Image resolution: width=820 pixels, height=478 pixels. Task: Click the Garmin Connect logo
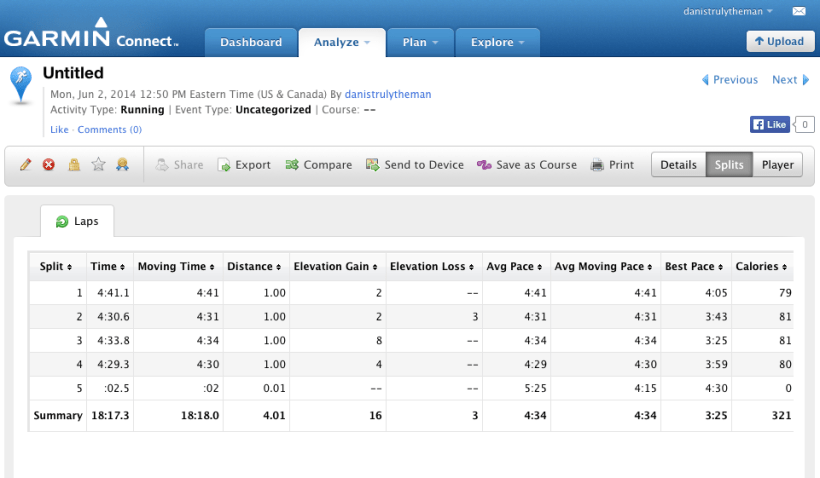(x=91, y=35)
